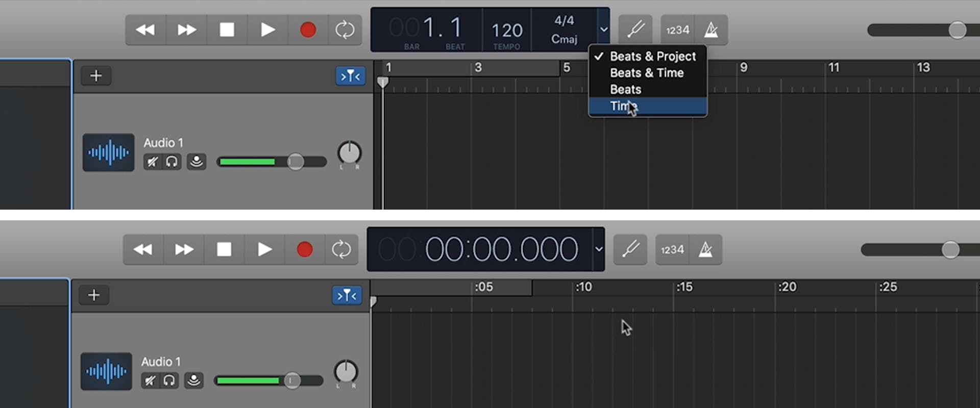
Task: Enable count-in 1234 beside the Cmaj display
Action: [677, 30]
